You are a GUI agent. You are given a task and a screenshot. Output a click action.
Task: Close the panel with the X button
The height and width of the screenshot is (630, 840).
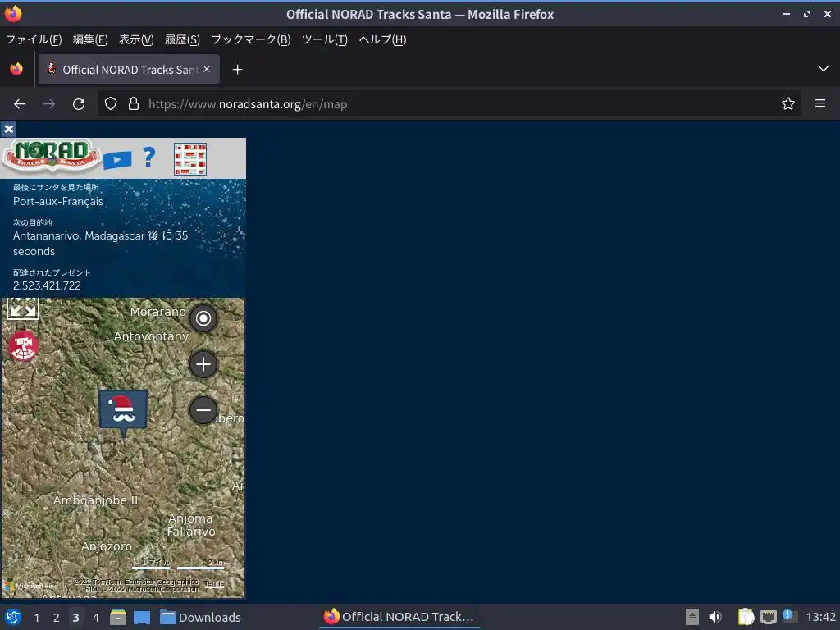click(x=8, y=129)
